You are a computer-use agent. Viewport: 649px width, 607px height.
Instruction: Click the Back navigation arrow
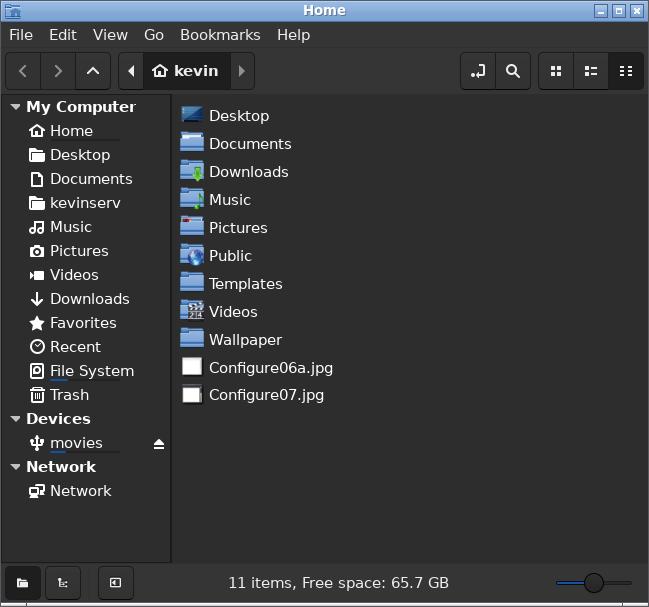click(x=23, y=71)
